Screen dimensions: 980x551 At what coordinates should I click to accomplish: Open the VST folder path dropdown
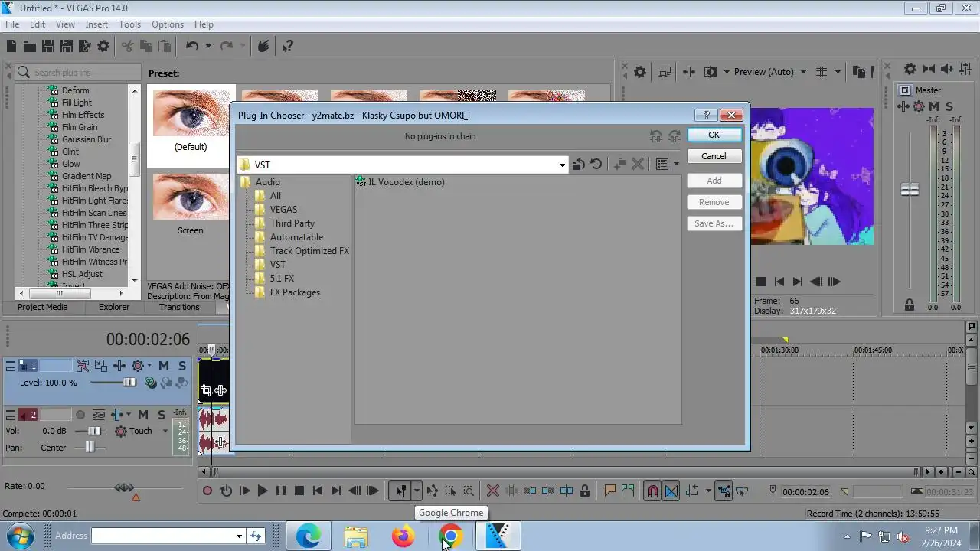(562, 165)
